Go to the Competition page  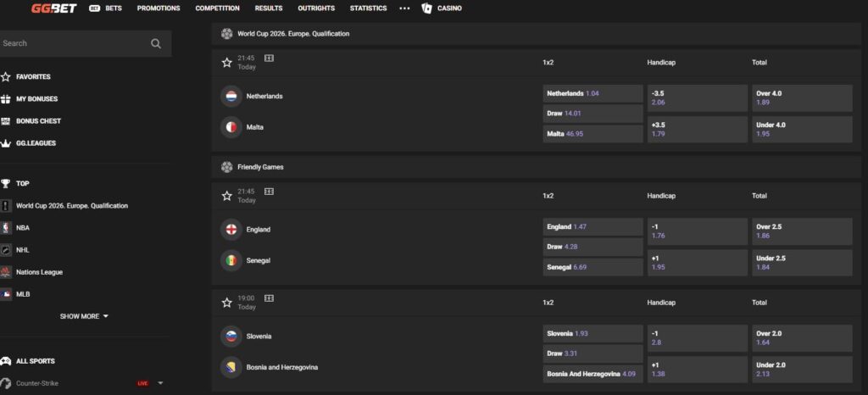pyautogui.click(x=218, y=8)
